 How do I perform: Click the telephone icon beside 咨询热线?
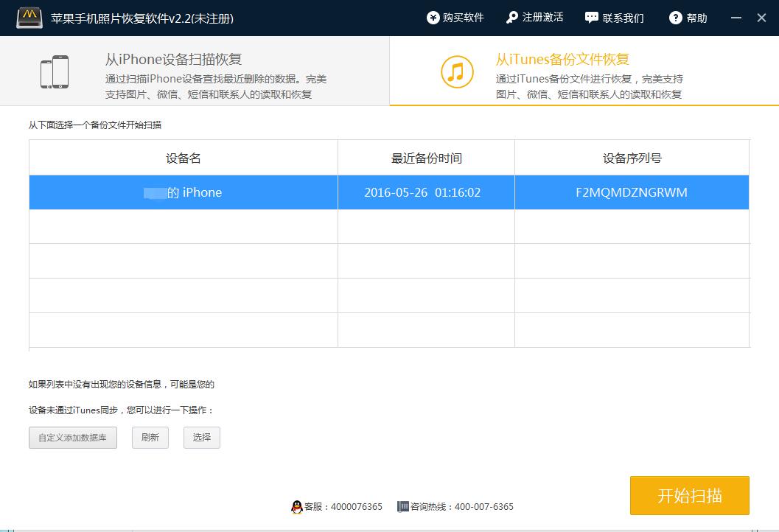403,507
